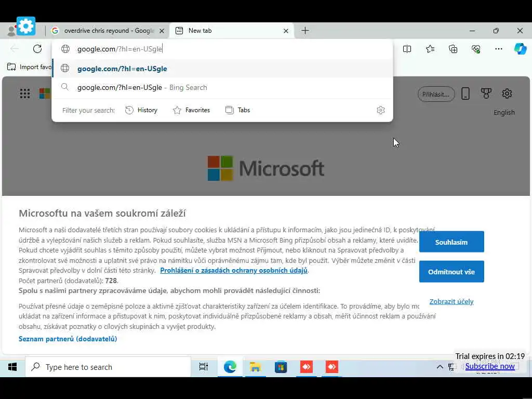The height and width of the screenshot is (399, 532).
Task: Click the Odmítnout vše button
Action: tap(451, 271)
